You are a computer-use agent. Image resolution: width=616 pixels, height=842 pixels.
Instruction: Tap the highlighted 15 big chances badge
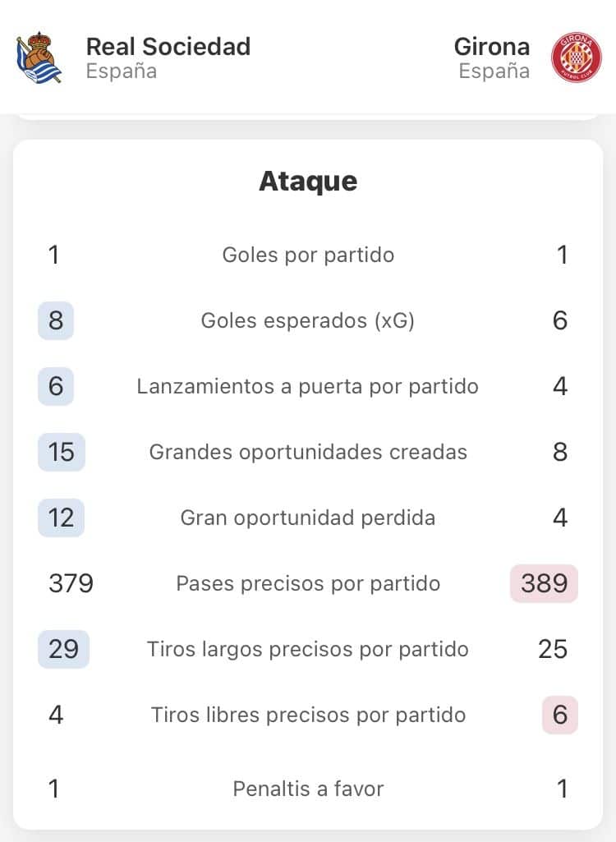pos(62,452)
